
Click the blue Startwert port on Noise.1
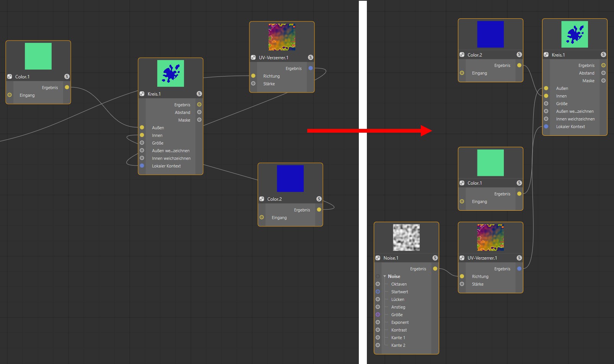(x=378, y=292)
